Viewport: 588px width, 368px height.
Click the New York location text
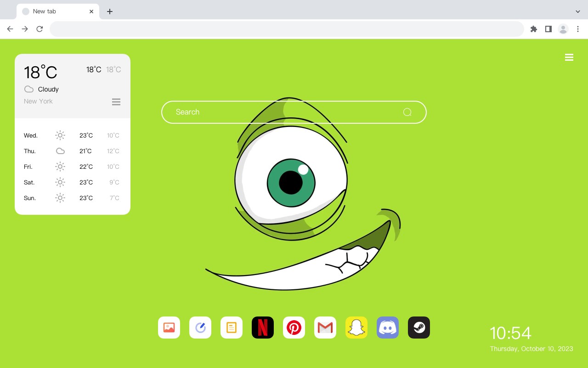coord(38,101)
